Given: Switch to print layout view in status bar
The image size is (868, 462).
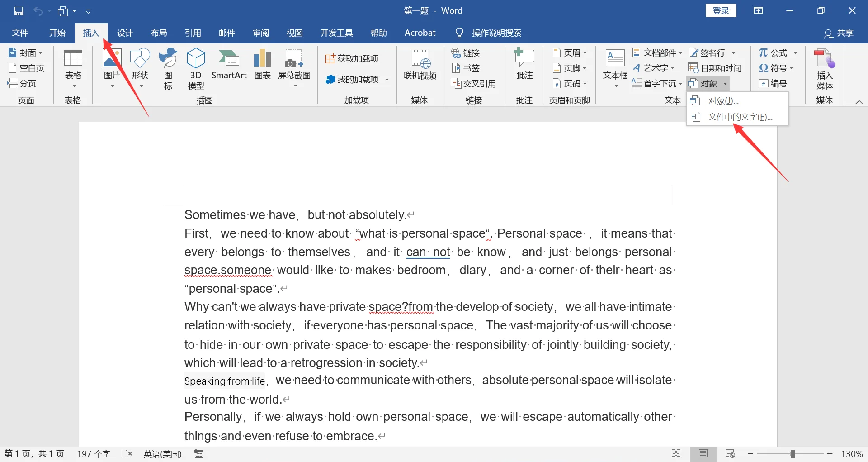Looking at the screenshot, I should pyautogui.click(x=703, y=454).
